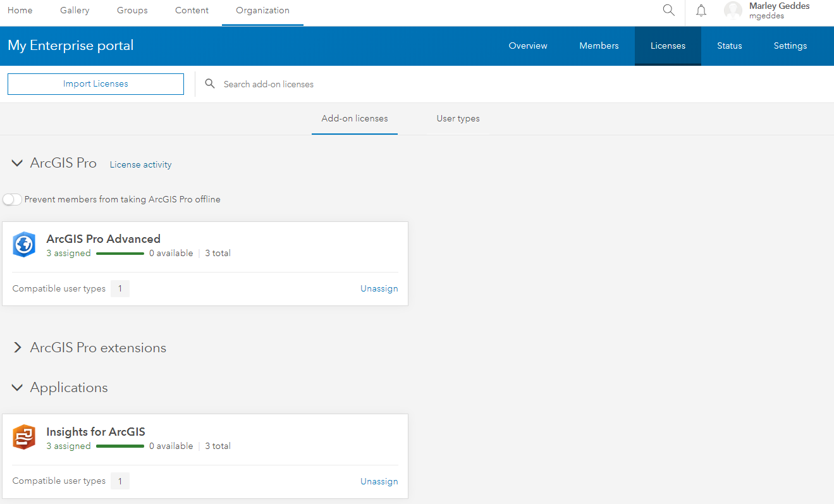Open License activity for ArcGIS Pro

click(x=140, y=164)
